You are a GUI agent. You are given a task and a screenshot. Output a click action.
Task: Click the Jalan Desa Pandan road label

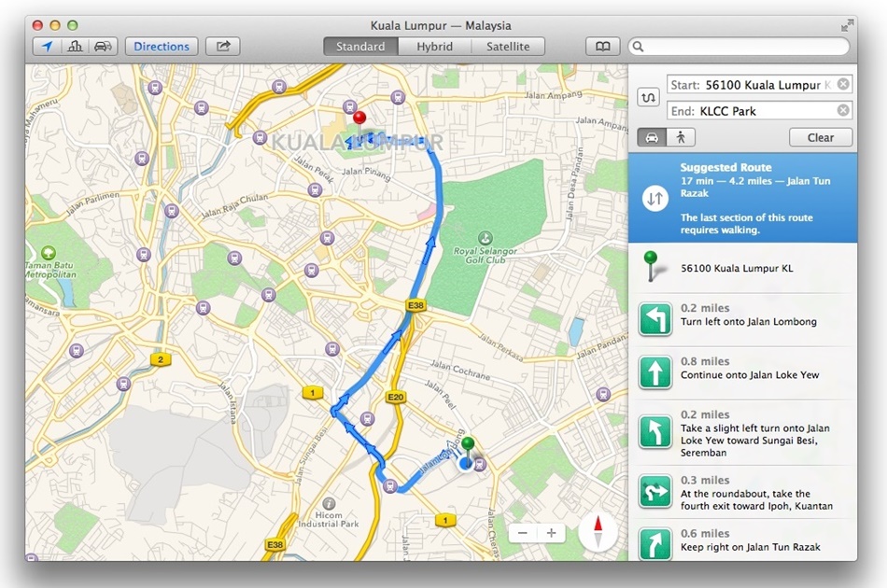(573, 184)
